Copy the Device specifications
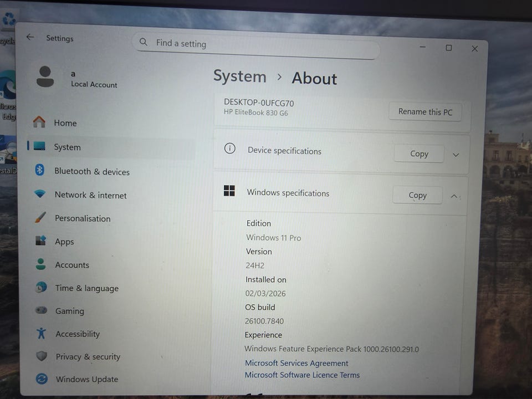Screen dimensions: 532x399 (x=419, y=154)
